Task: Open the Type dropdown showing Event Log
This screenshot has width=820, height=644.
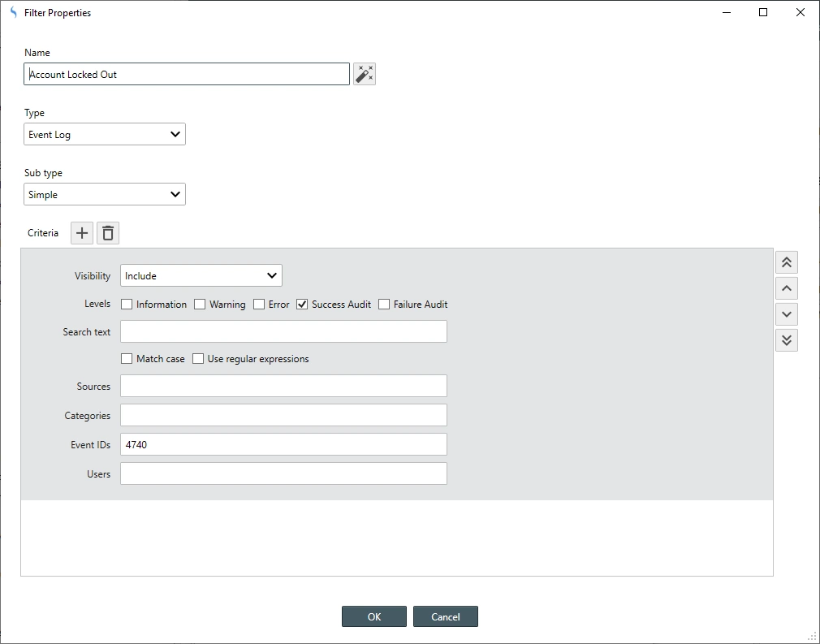Action: pyautogui.click(x=105, y=135)
